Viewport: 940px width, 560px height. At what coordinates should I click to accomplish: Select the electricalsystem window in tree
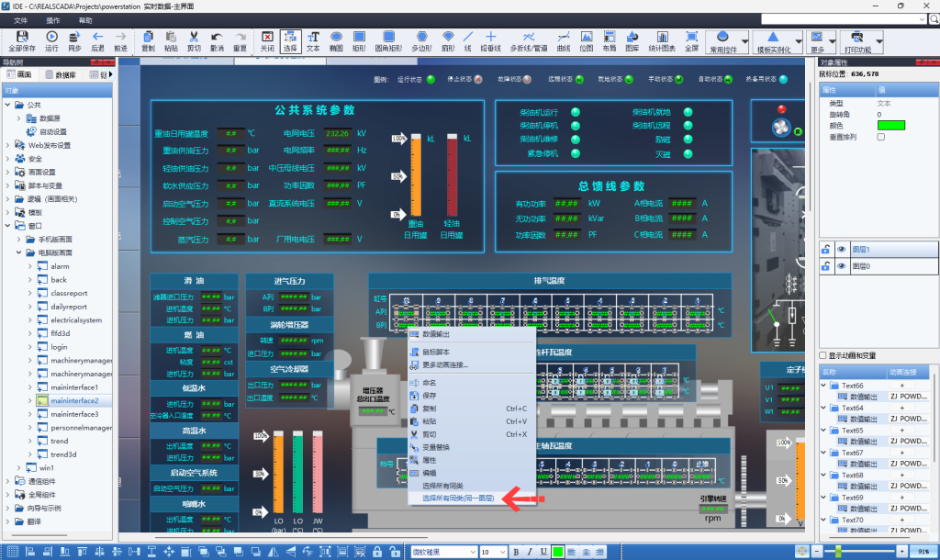(x=76, y=320)
